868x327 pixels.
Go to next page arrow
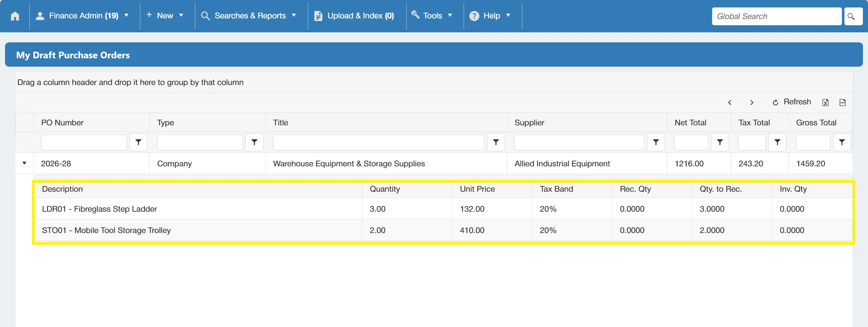(752, 102)
